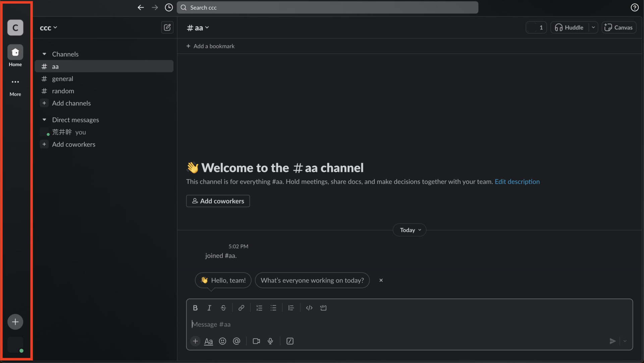The width and height of the screenshot is (644, 363).
Task: Insert a link in the message
Action: pos(241,308)
